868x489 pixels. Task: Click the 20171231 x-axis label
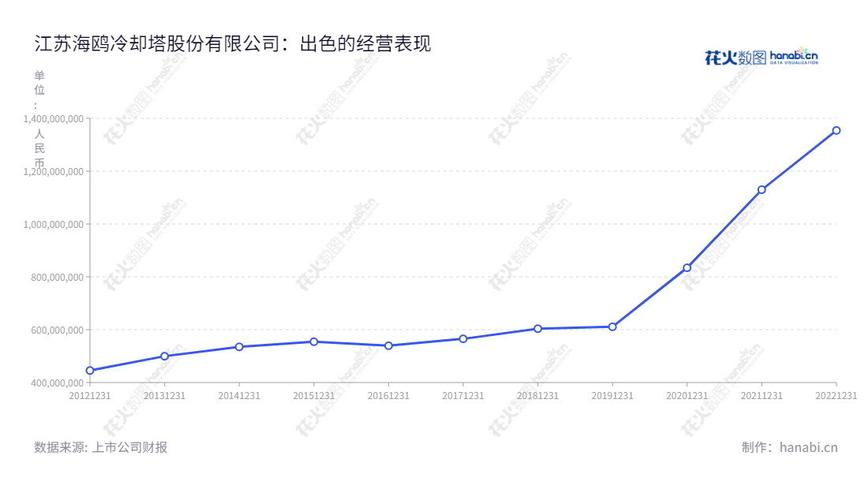point(463,395)
